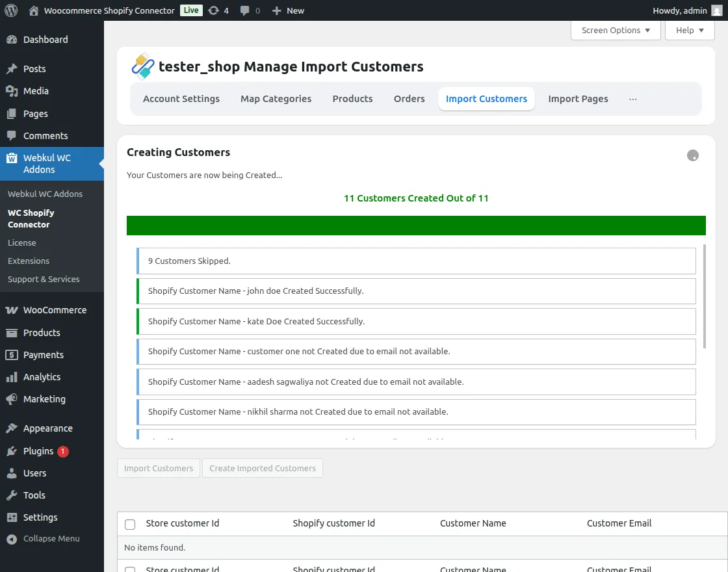Click the Appearance paintbrush icon
This screenshot has height=572, width=728.
pos(12,428)
